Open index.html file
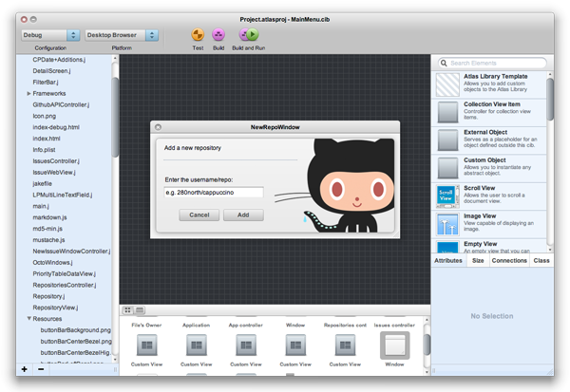The height and width of the screenshot is (392, 570). tap(47, 139)
